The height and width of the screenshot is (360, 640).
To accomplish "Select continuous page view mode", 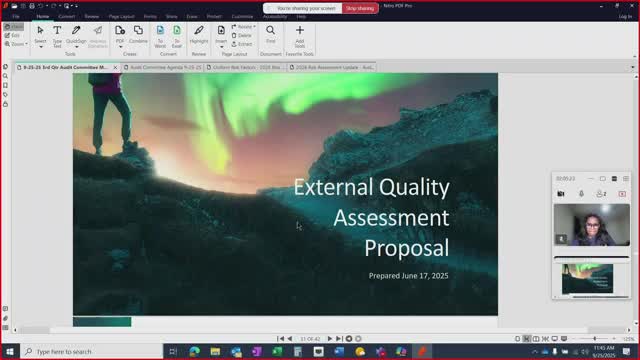I will [x=527, y=339].
